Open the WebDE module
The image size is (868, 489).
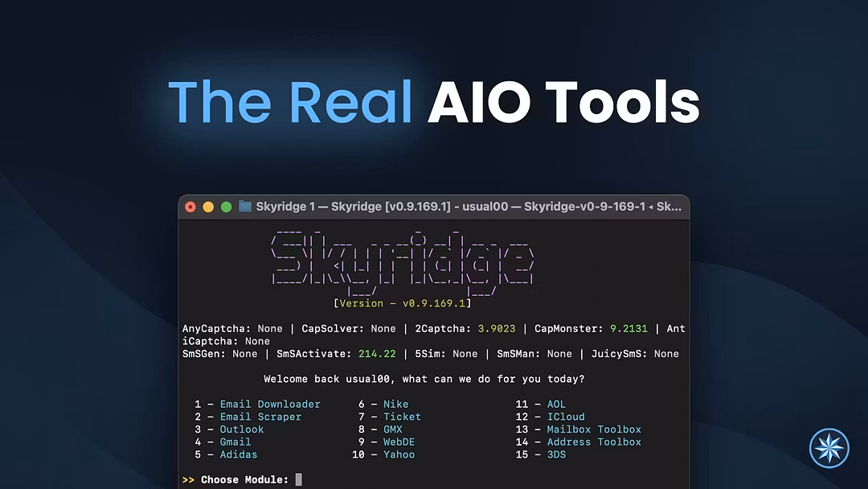[398, 442]
